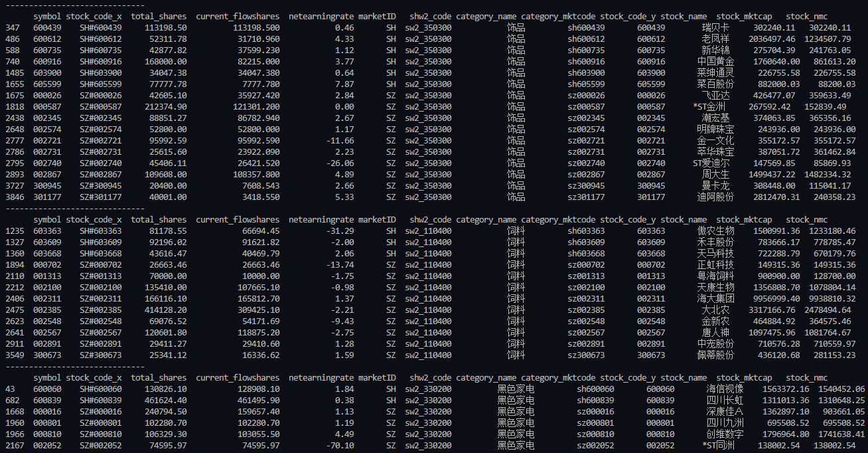Screen dimensions: 868x453
Task: Click category_mktcode value sh600735
Action: (587, 50)
